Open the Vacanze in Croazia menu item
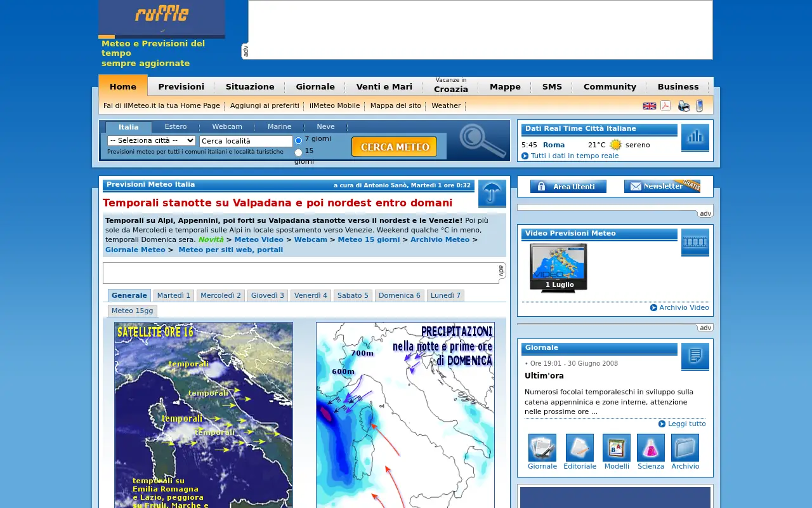812x508 pixels. (x=451, y=86)
